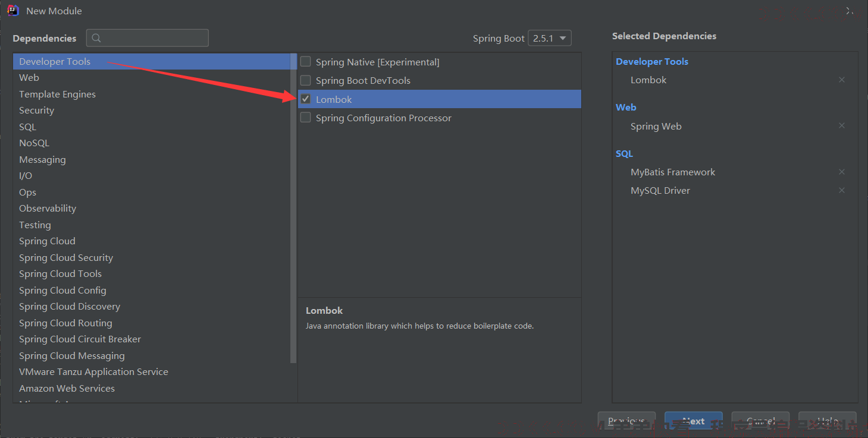Viewport: 868px width, 438px height.
Task: Click the category list vertical scrollbar
Action: click(293, 208)
